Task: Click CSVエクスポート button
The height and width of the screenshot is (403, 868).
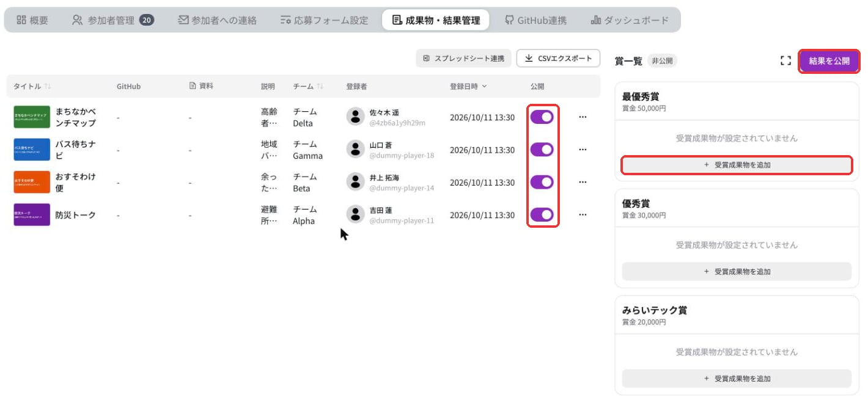Action: (x=558, y=59)
